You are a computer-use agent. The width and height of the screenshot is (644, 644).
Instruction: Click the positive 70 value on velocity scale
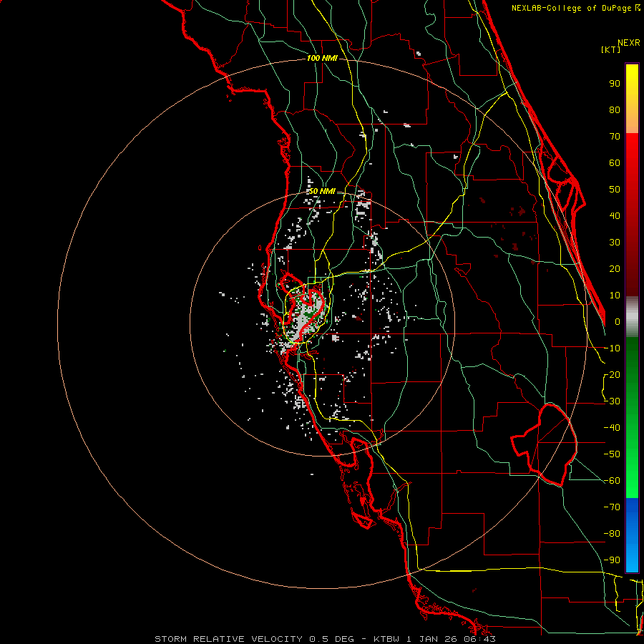click(615, 137)
